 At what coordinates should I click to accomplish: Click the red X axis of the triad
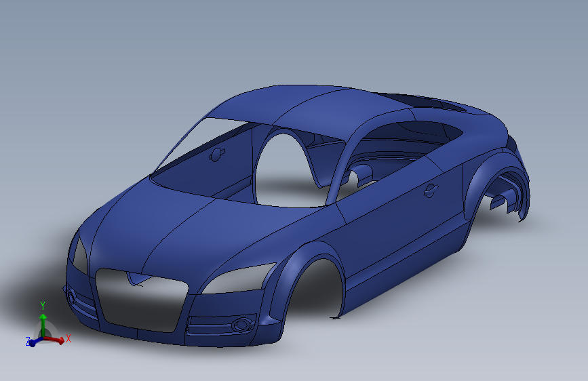[x=56, y=340]
